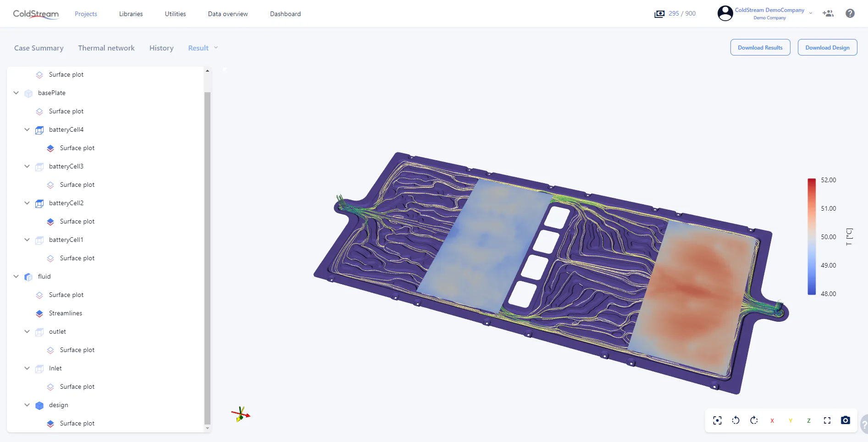The height and width of the screenshot is (442, 868).
Task: Toggle the Streamlines visibility icon
Action: click(39, 313)
